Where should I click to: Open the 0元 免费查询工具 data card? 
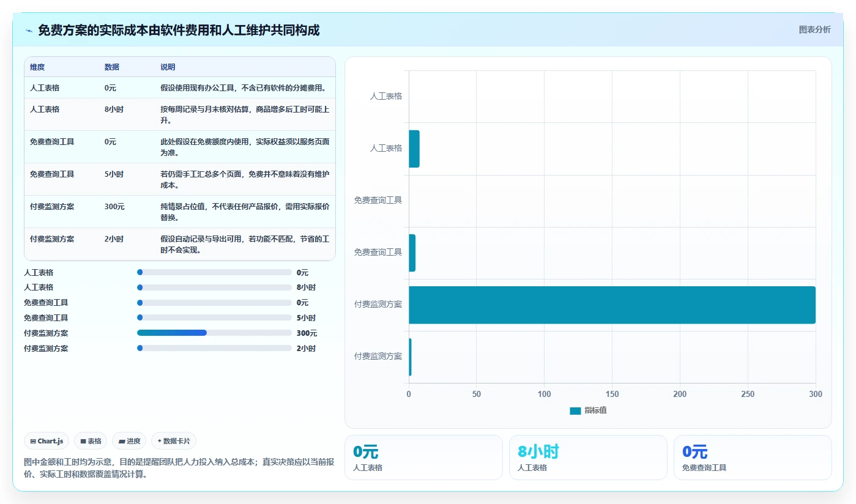point(753,458)
